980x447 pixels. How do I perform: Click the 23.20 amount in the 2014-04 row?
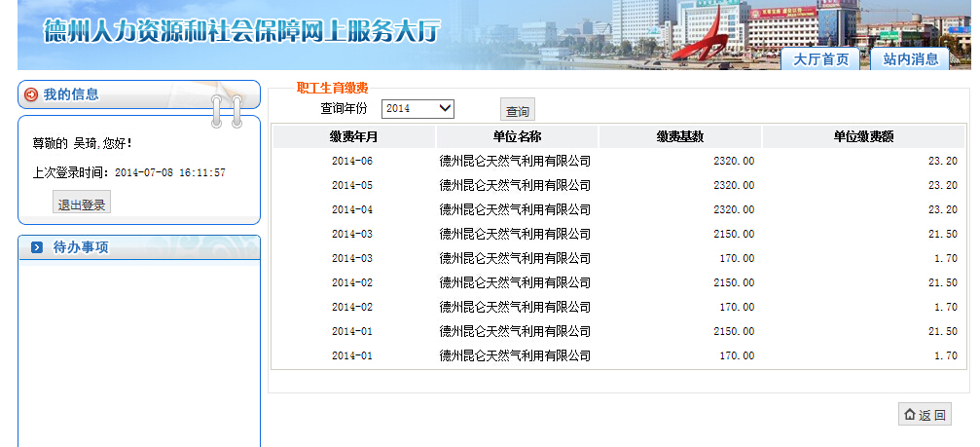coord(942,209)
